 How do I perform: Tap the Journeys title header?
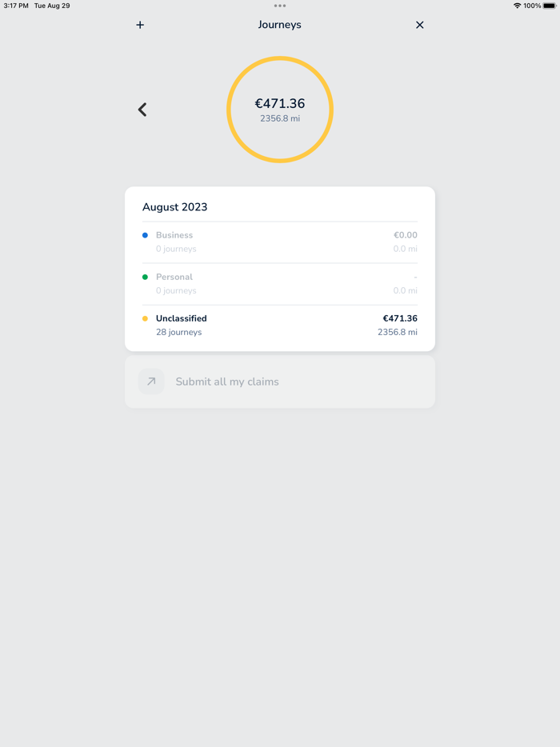[x=280, y=25]
